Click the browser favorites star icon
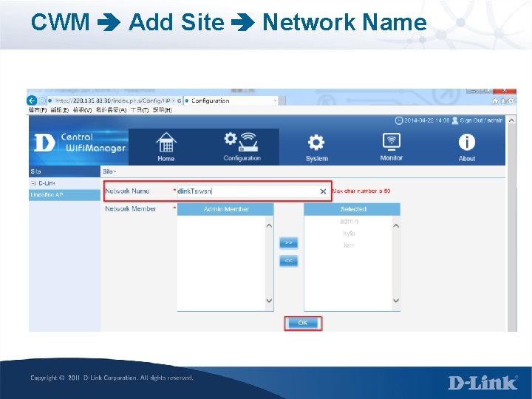The image size is (532, 399). pos(503,100)
